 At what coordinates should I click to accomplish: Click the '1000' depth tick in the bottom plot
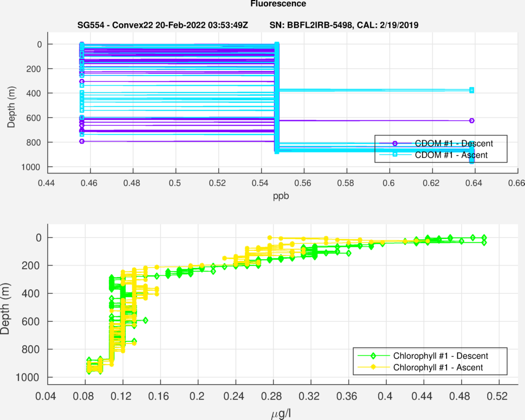point(27,378)
